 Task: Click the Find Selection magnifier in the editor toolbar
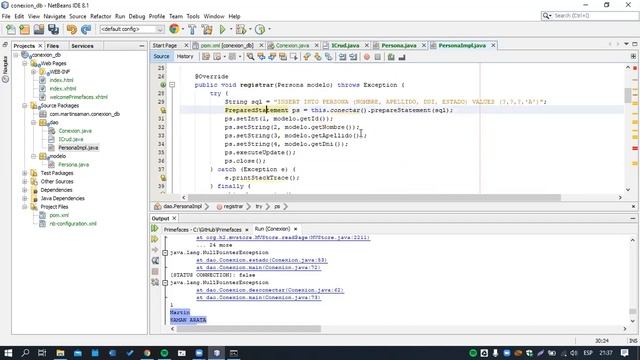(250, 57)
